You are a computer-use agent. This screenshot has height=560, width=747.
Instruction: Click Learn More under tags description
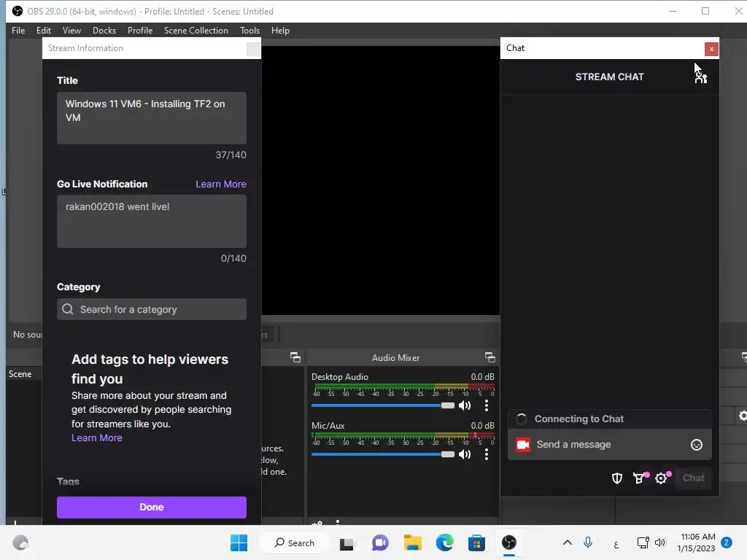[x=97, y=438]
